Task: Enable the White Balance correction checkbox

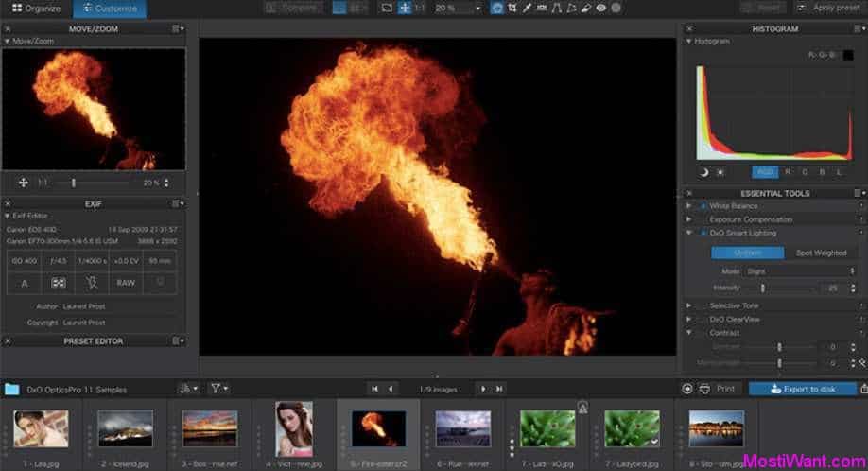Action: 702,205
